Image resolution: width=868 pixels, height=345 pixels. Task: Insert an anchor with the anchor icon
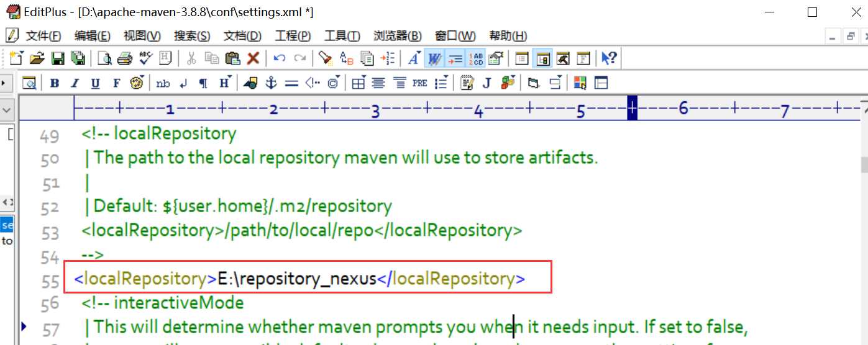click(x=271, y=83)
